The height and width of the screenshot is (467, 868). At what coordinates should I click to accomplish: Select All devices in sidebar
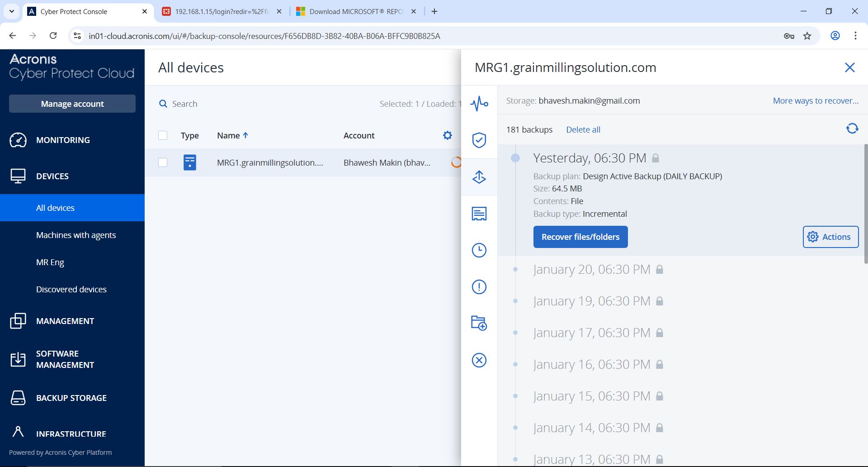72,208
